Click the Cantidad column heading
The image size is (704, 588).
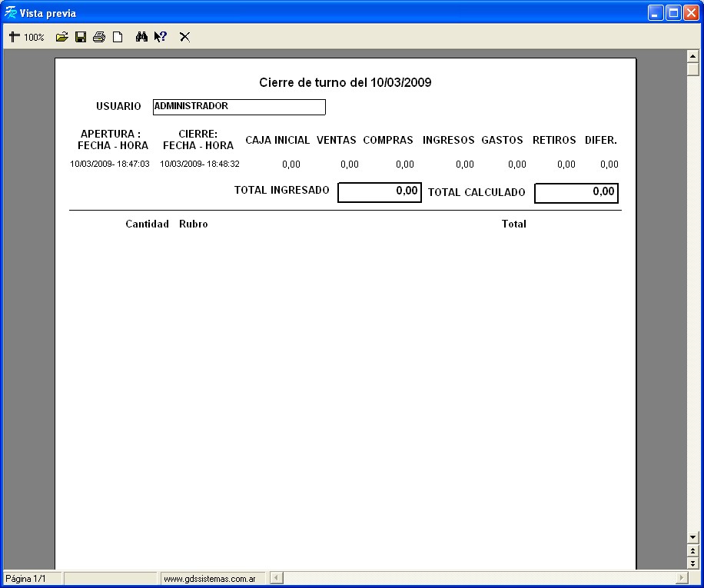pyautogui.click(x=147, y=224)
